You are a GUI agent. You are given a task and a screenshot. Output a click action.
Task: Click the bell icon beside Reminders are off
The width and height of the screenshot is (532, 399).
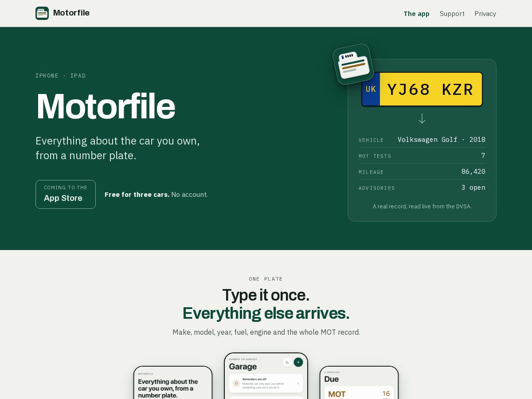(236, 383)
